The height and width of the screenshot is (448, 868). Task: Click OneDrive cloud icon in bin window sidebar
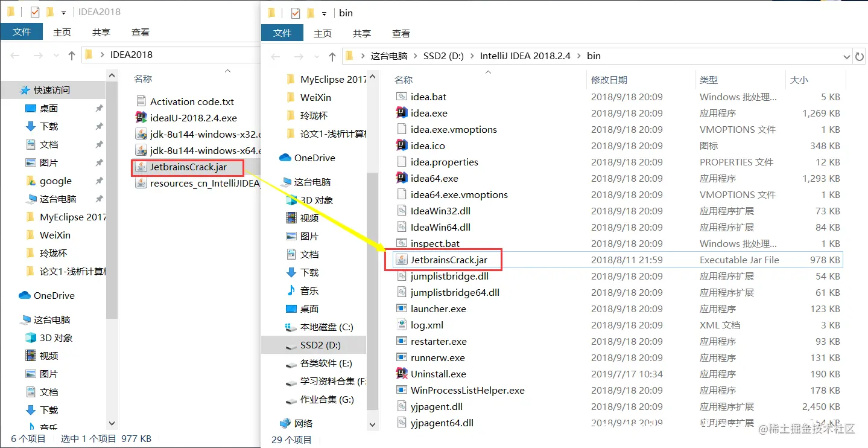pos(285,158)
